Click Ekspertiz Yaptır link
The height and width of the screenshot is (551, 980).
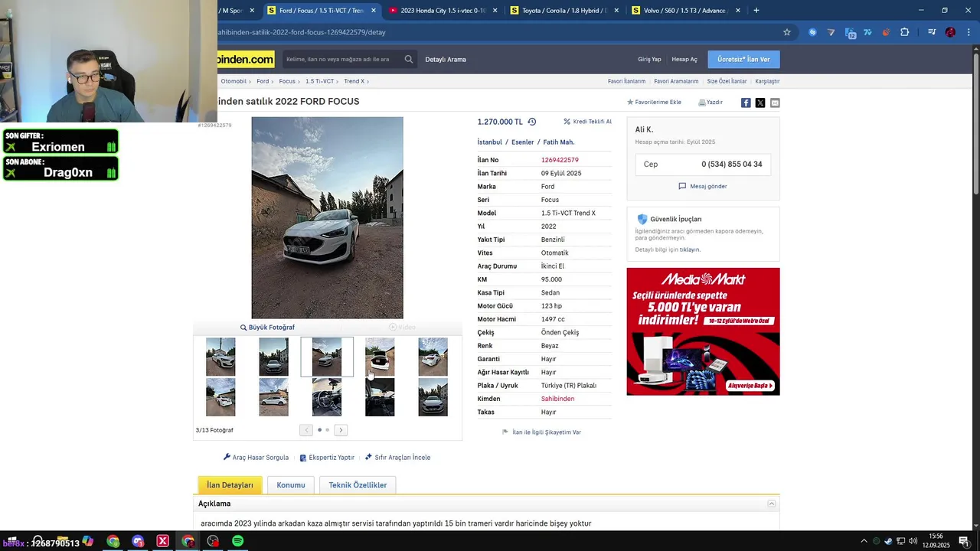coord(327,457)
